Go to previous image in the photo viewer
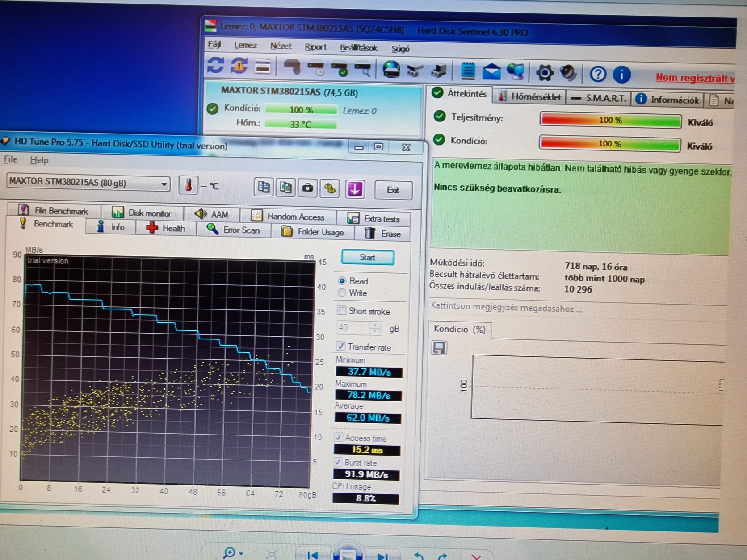This screenshot has width=747, height=560. pyautogui.click(x=312, y=555)
